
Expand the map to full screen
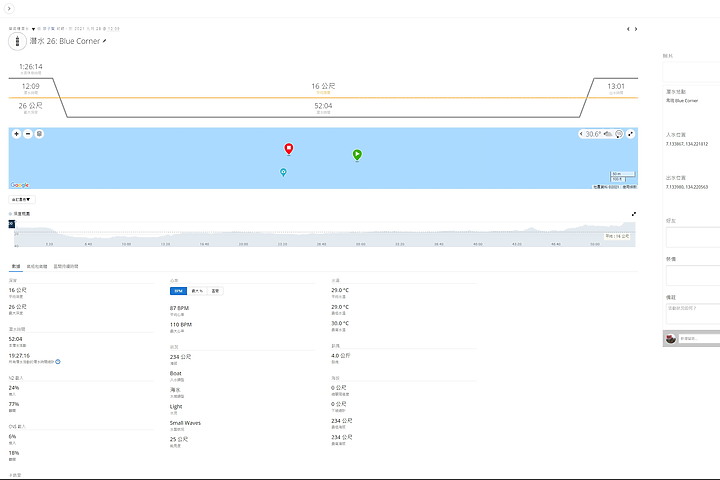click(x=630, y=134)
